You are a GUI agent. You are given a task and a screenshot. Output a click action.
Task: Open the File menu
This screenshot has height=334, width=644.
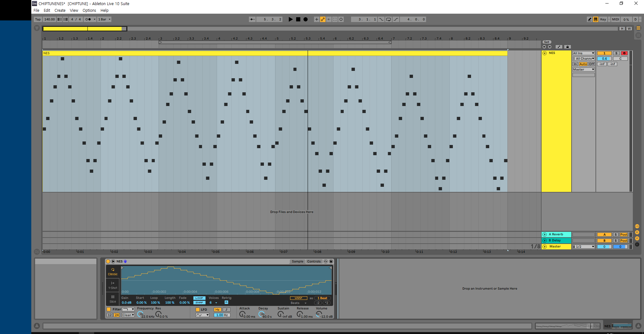point(36,11)
